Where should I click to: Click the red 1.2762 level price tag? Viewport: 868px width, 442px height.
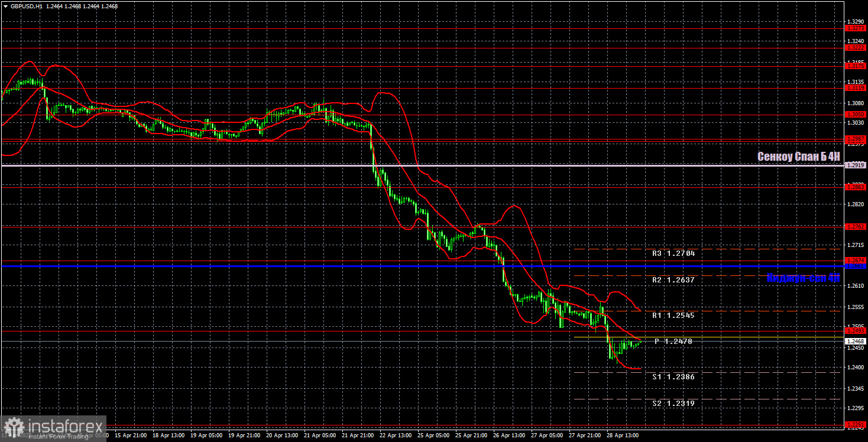click(855, 226)
